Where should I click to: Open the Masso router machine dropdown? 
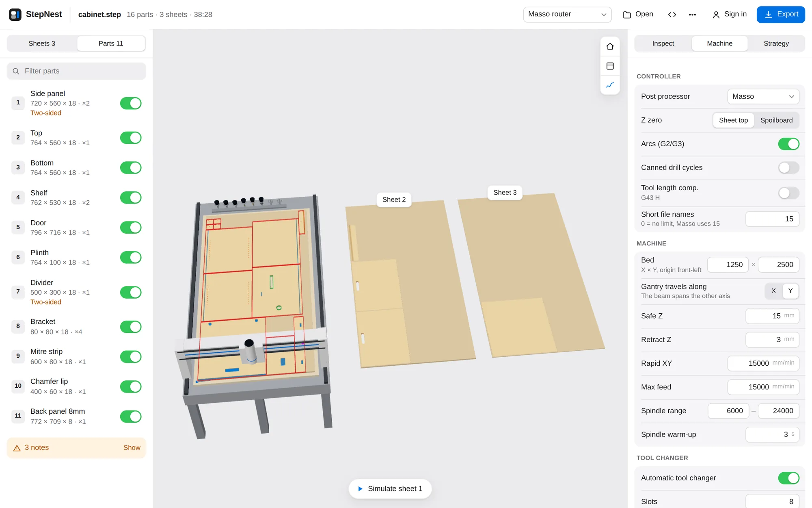pos(567,15)
